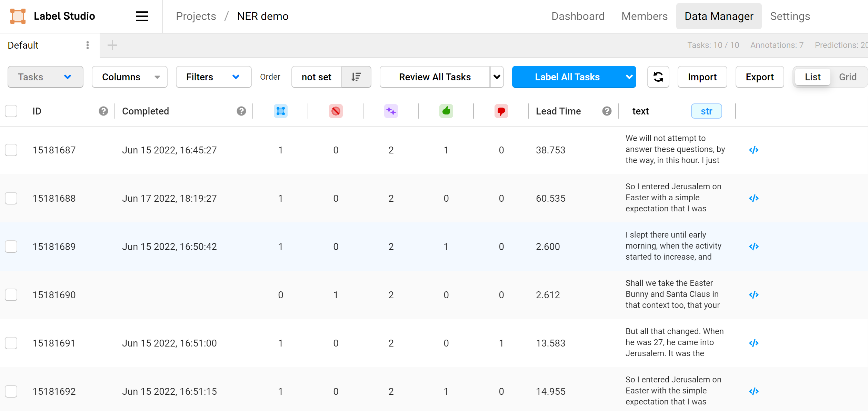The width and height of the screenshot is (868, 411).
Task: Expand the Columns dropdown
Action: [x=129, y=77]
